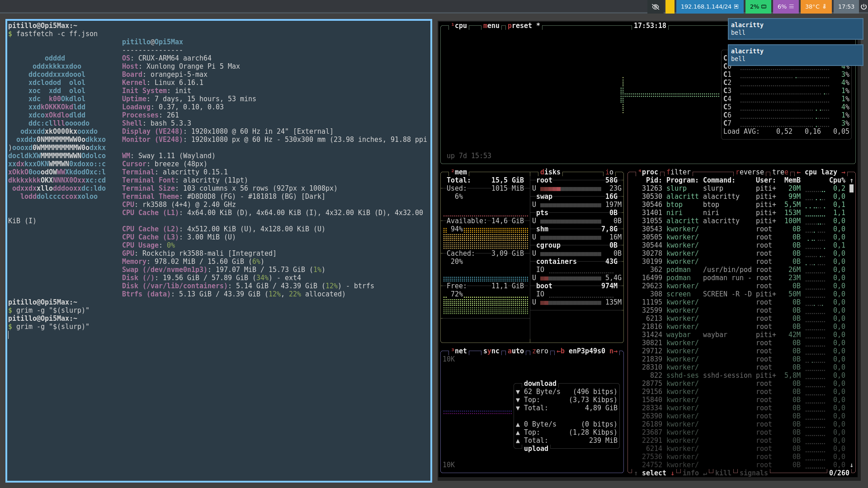Click the 6% memory module in bar
Image resolution: width=868 pixels, height=488 pixels.
786,7
